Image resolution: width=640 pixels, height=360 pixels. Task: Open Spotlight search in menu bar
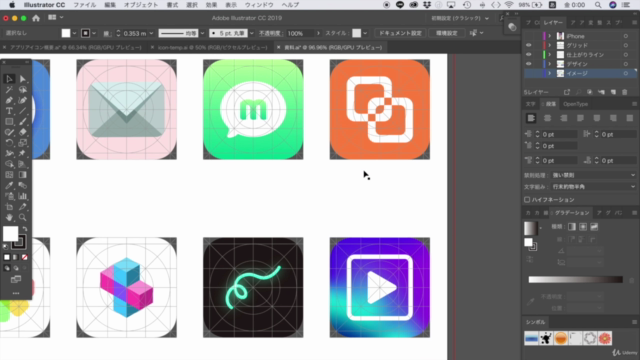point(598,5)
